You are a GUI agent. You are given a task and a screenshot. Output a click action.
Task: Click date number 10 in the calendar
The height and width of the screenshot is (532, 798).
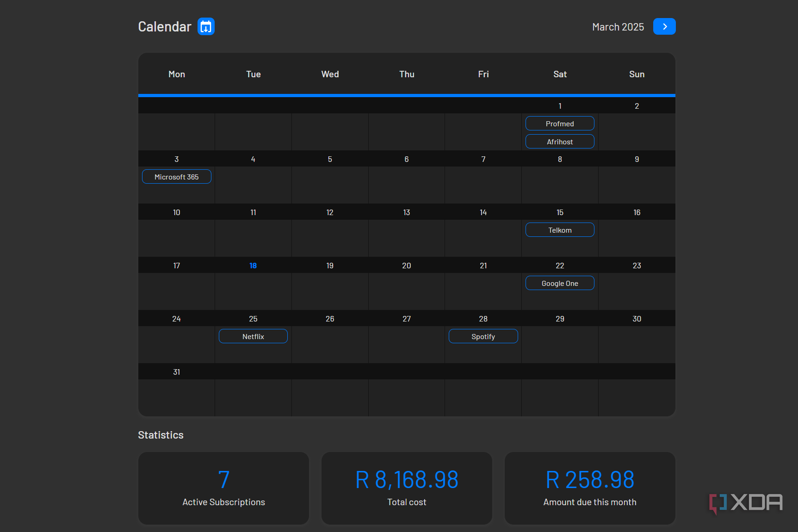[177, 212]
